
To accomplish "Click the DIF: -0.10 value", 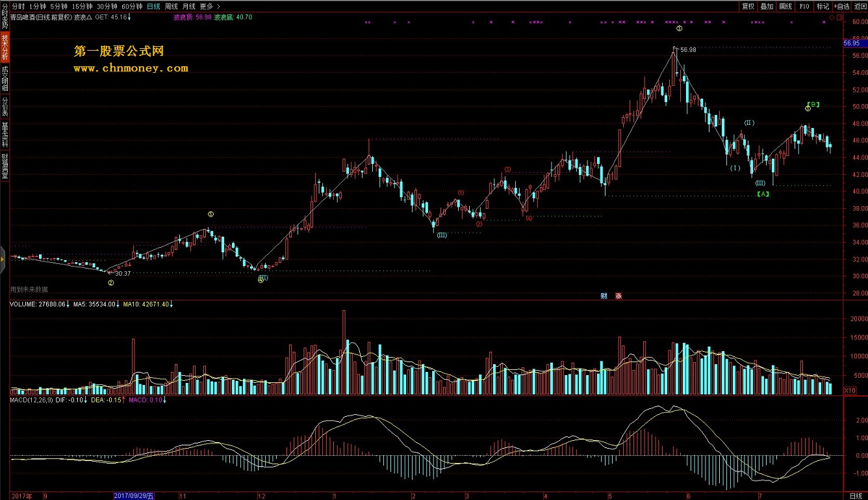I will click(x=70, y=400).
